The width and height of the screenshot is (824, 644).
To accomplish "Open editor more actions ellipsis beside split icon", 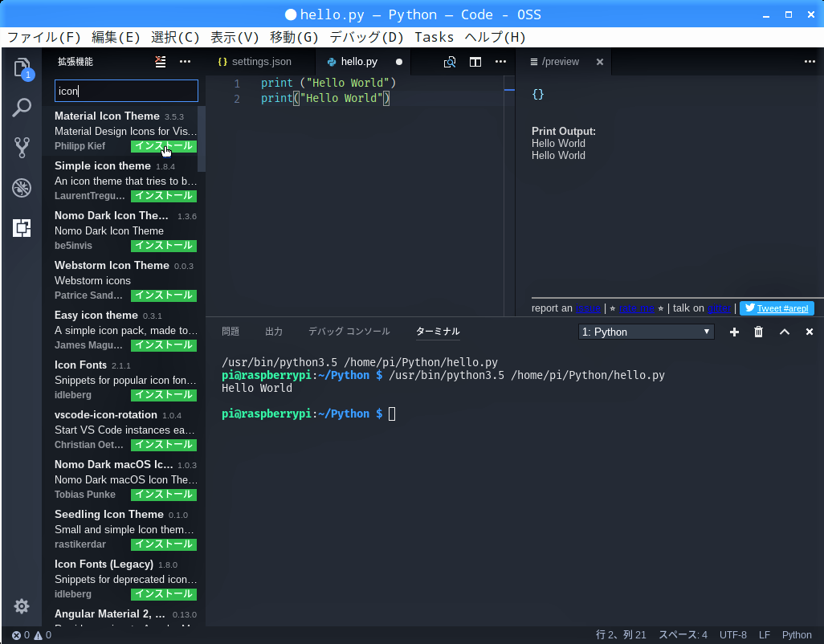I will point(500,62).
